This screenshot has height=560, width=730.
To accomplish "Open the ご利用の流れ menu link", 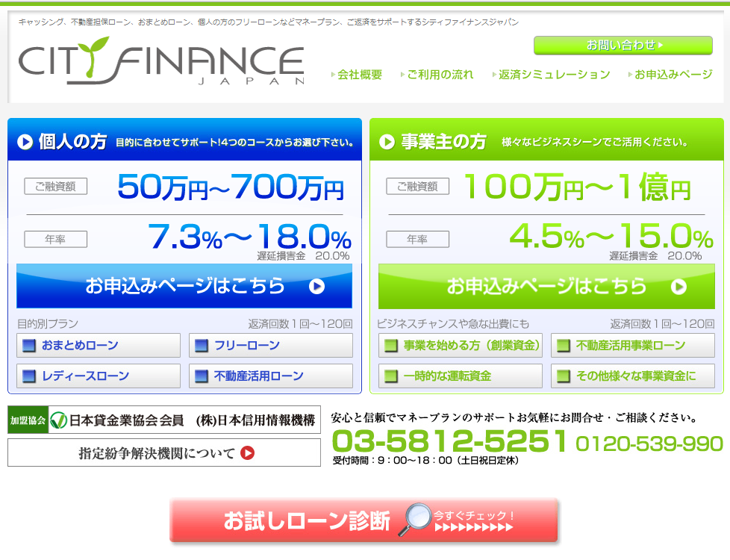I will pos(437,75).
